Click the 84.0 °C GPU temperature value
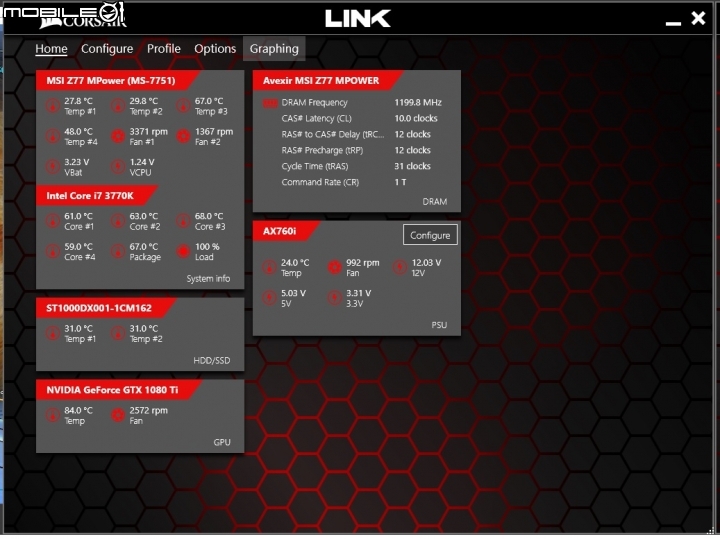Viewport: 720px width, 539px height. (78, 411)
